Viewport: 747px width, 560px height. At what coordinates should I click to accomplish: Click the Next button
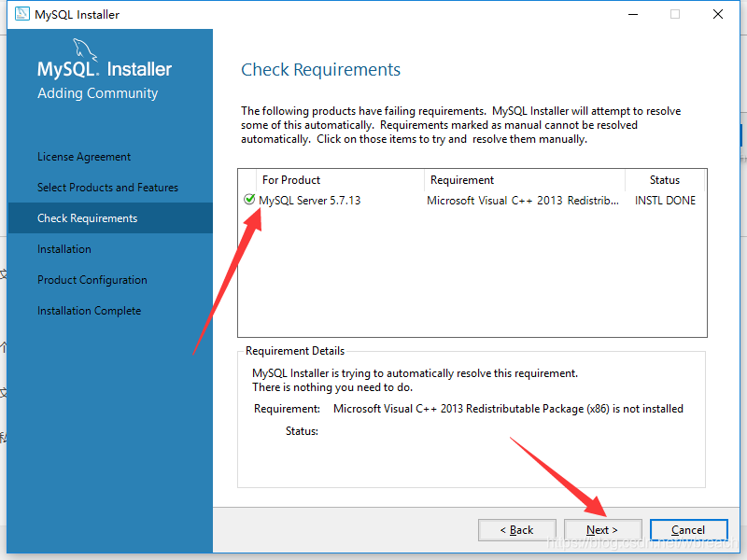(602, 530)
